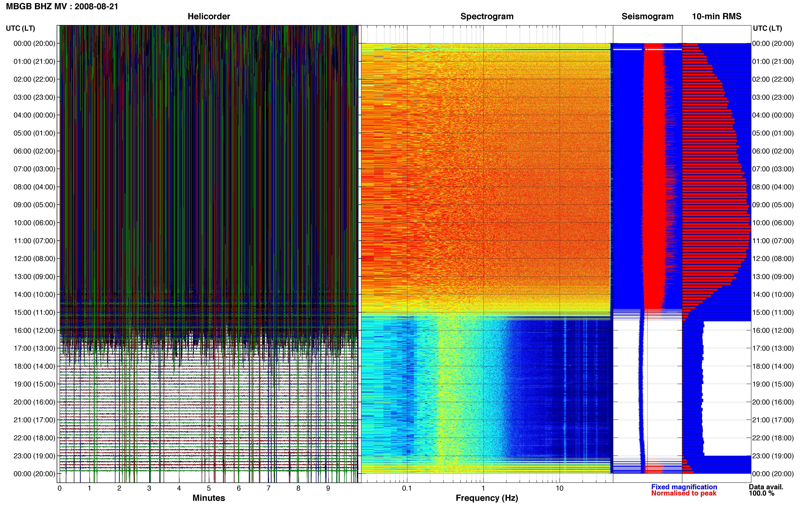
Task: Click the 'Normalised to peak' legend text
Action: [x=684, y=493]
